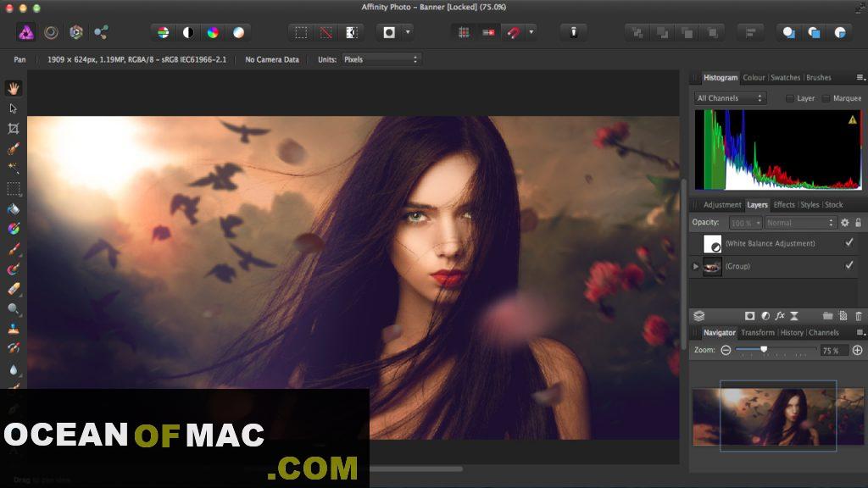Image resolution: width=868 pixels, height=488 pixels.
Task: Open the snapping options dropdown arrow
Action: pyautogui.click(x=531, y=32)
